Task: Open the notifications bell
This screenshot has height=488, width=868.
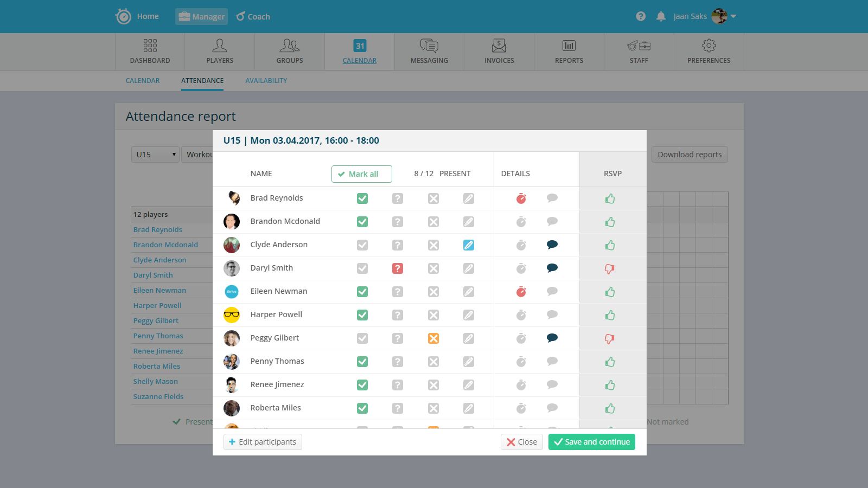Action: (661, 16)
